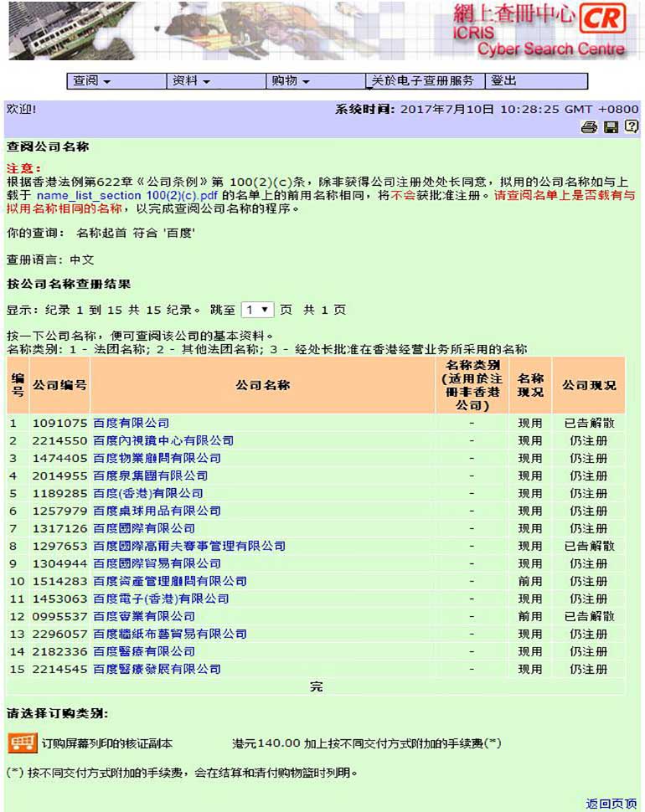645x812 pixels.
Task: Open company 百度電子(香港)有限公司
Action: 161,599
